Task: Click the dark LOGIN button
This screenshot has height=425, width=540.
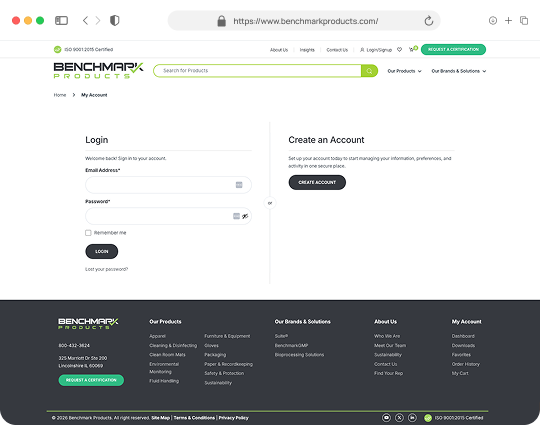Action: [102, 251]
